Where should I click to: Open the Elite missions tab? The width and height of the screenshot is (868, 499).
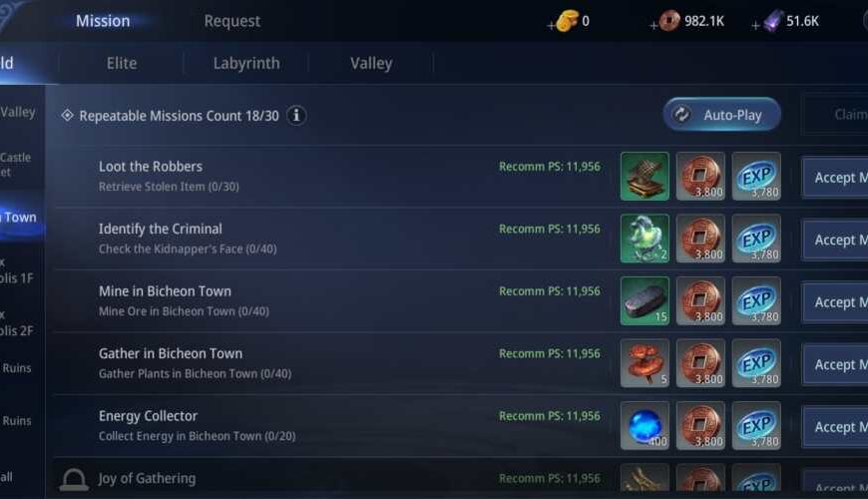coord(122,63)
